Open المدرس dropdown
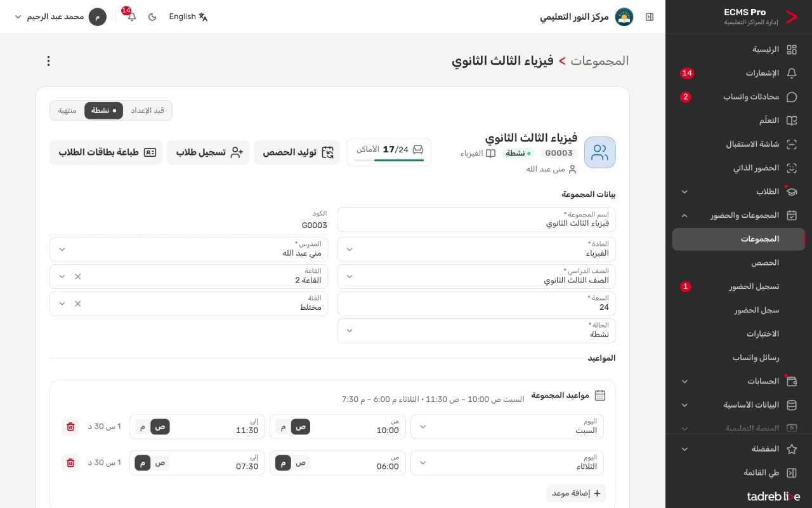Screen dimensions: 812x508 [x=189, y=250]
